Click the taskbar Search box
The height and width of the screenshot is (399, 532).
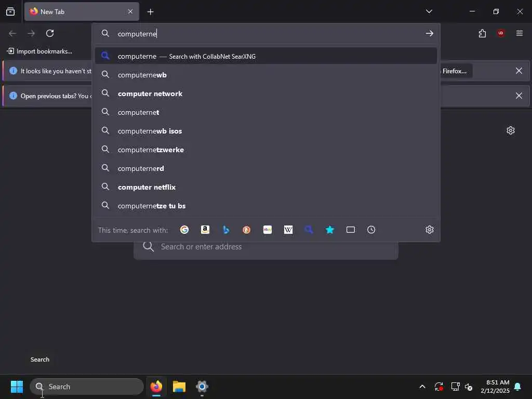(x=87, y=387)
